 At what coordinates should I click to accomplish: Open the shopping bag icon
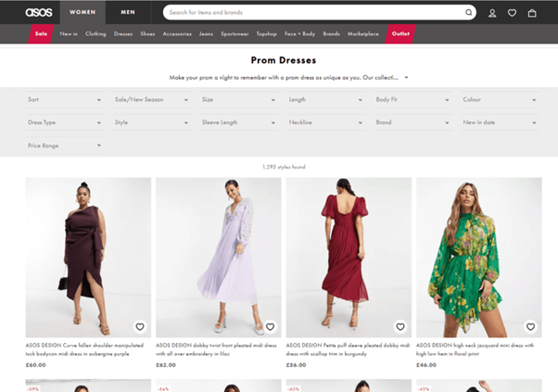tap(532, 13)
